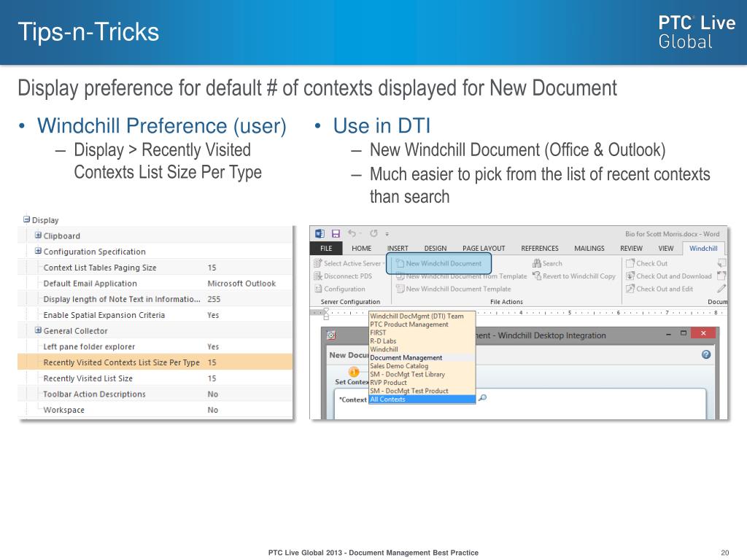Click the magnifier search icon beside Context
The image size is (747, 560).
coord(482,398)
